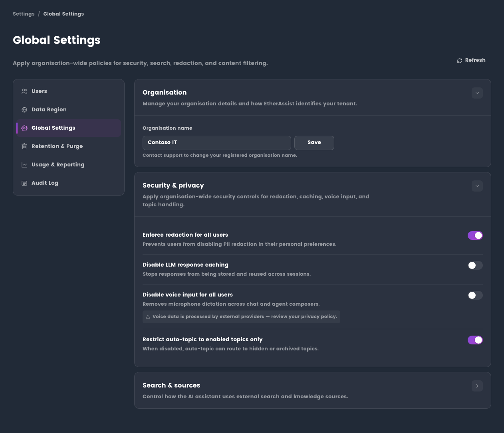504x433 pixels.
Task: Click 'Stops responses from being stored' description
Action: tap(226, 274)
